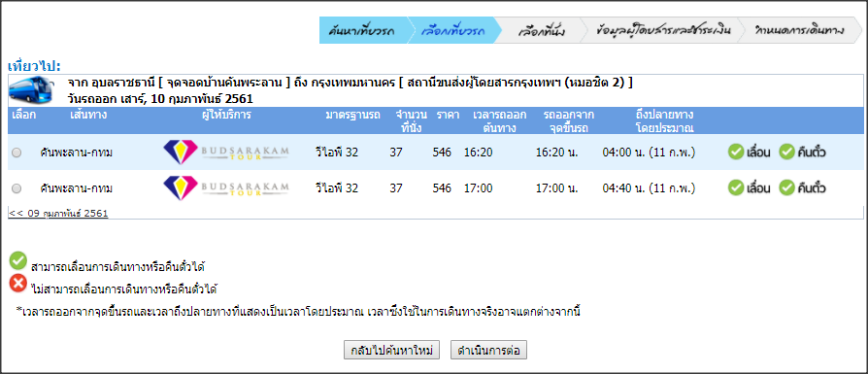Click arrival time 04:40 น. (11 ก.พ.)
The width and height of the screenshot is (868, 374).
click(x=649, y=188)
